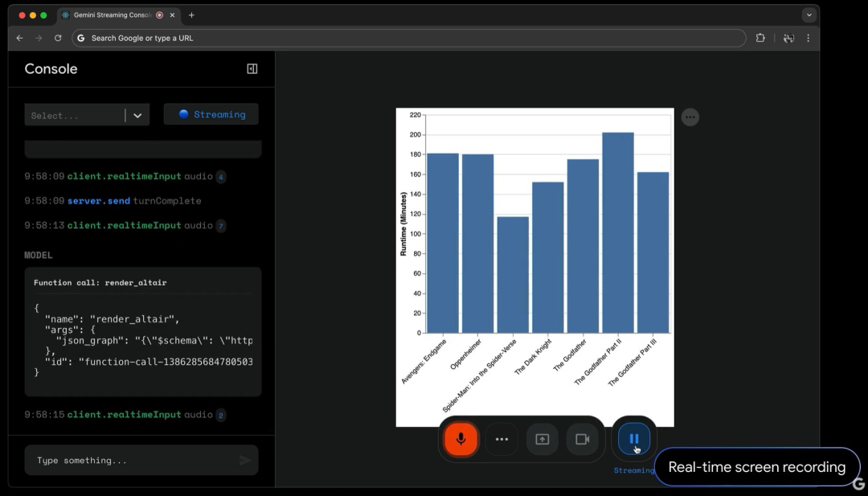This screenshot has width=868, height=496.
Task: Turn on the webcam camera icon
Action: pos(583,439)
